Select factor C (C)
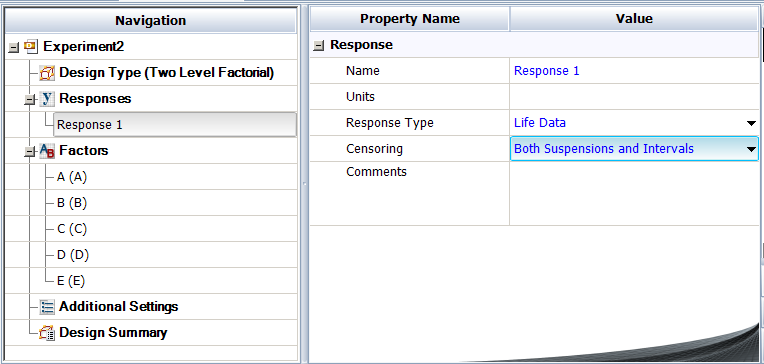 tap(72, 229)
